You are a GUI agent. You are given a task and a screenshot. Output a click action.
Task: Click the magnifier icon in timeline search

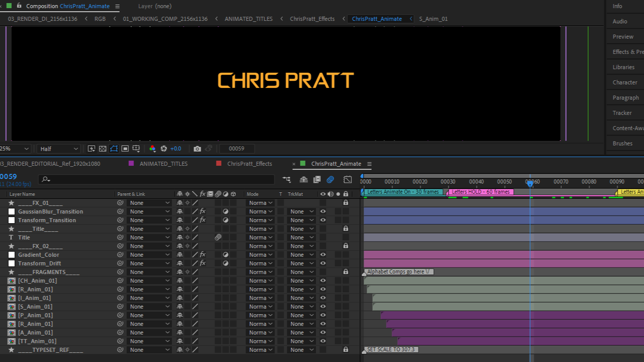tap(45, 179)
